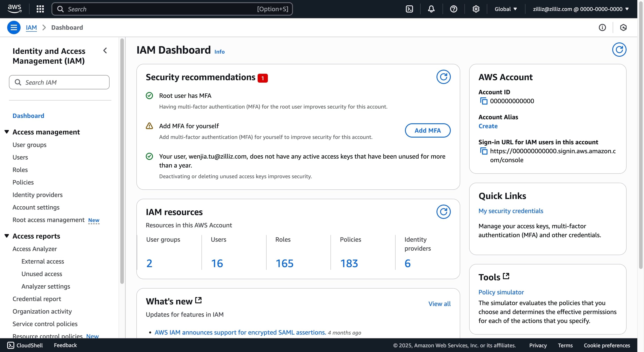Open the Policy simulator link
644x352 pixels.
click(501, 292)
